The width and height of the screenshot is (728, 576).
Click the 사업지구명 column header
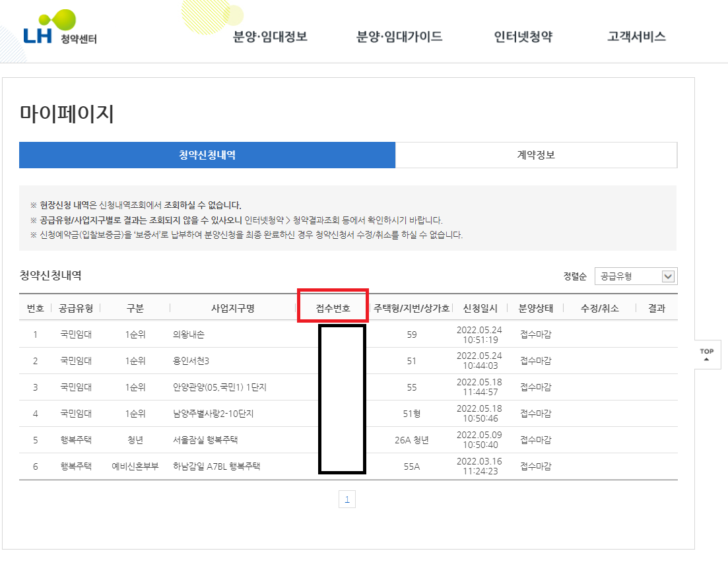[x=232, y=308]
